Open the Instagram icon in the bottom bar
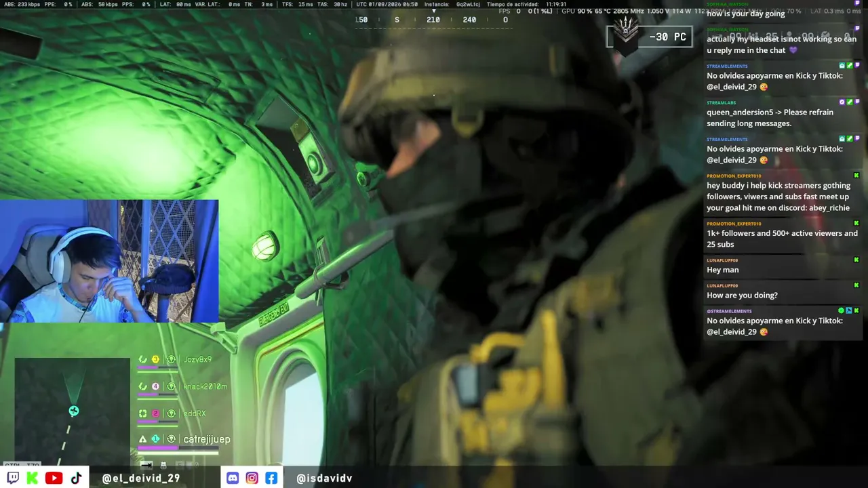 (x=252, y=478)
